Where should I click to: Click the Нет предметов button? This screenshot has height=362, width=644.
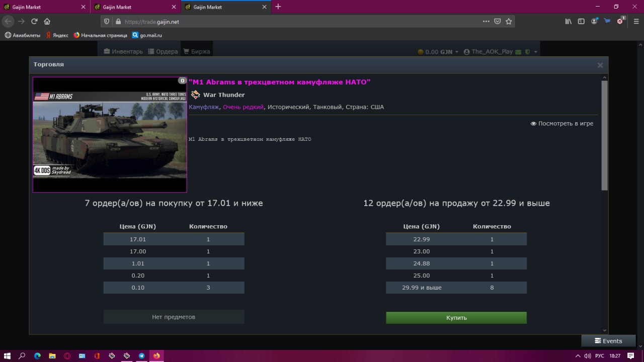174,317
